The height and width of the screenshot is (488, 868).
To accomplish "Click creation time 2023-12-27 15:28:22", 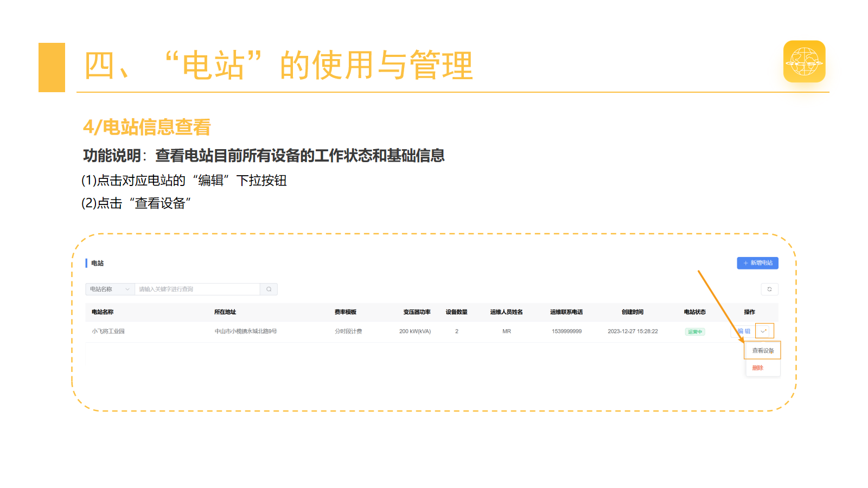I will (x=633, y=331).
